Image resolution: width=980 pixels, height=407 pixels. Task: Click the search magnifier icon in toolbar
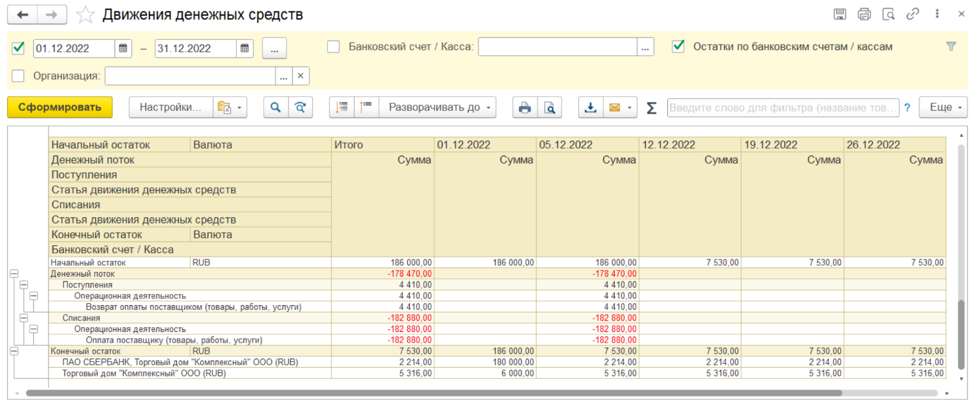click(x=276, y=108)
